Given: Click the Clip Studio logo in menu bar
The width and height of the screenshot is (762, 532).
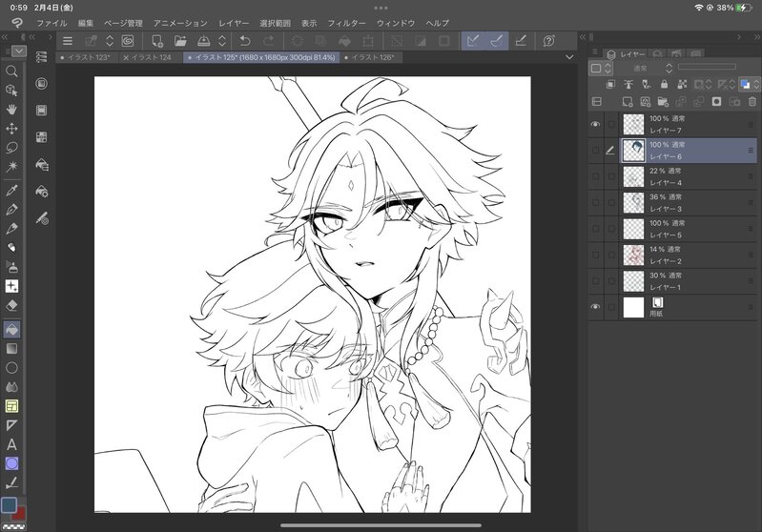Looking at the screenshot, I should click(x=17, y=23).
